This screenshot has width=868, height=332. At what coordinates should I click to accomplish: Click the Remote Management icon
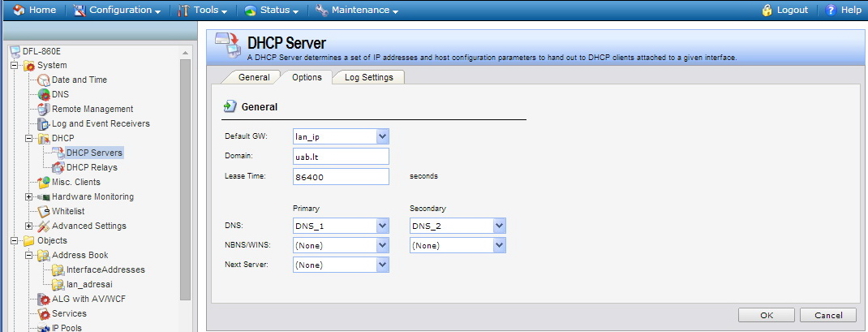click(x=44, y=110)
